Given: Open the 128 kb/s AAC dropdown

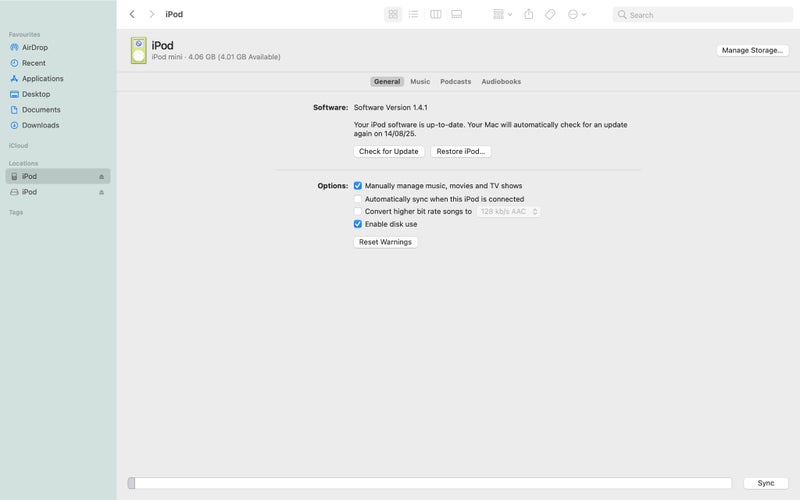Looking at the screenshot, I should (x=509, y=211).
